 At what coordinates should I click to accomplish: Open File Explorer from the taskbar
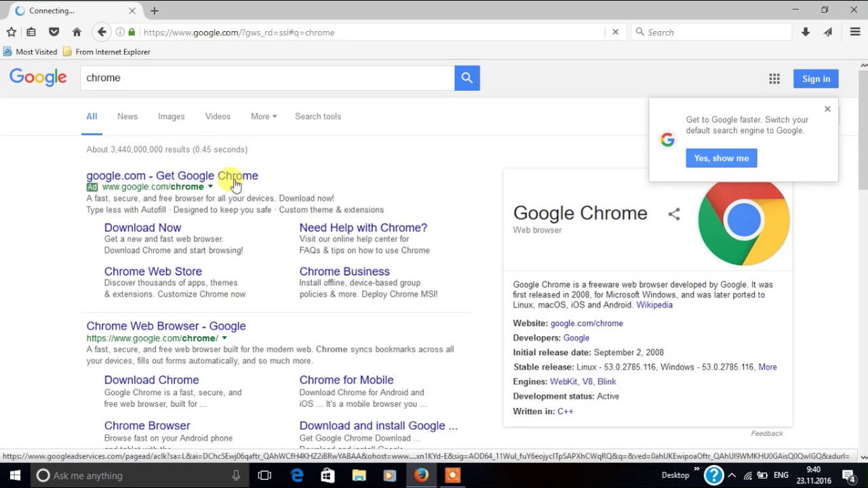[x=359, y=475]
